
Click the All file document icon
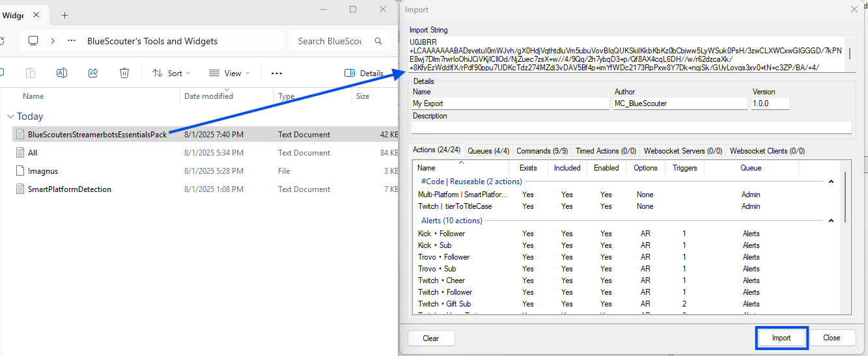click(20, 153)
